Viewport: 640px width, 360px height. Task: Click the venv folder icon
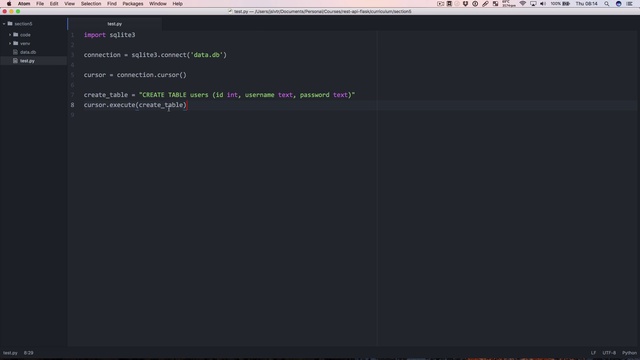coord(16,43)
